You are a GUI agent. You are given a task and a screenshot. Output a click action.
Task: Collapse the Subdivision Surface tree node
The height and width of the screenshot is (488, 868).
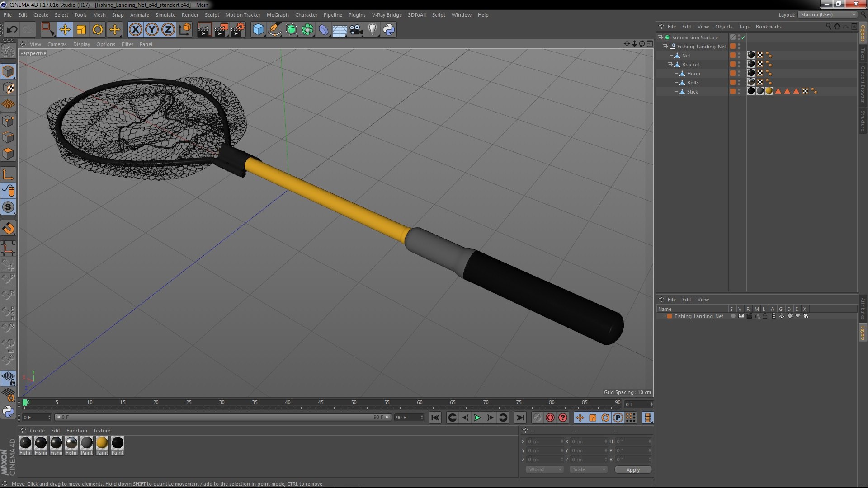[x=660, y=38]
